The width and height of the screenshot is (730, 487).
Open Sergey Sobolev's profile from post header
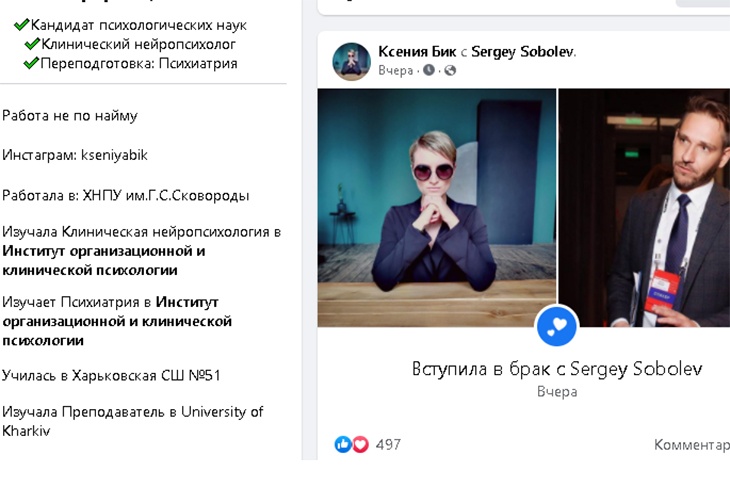(x=522, y=51)
